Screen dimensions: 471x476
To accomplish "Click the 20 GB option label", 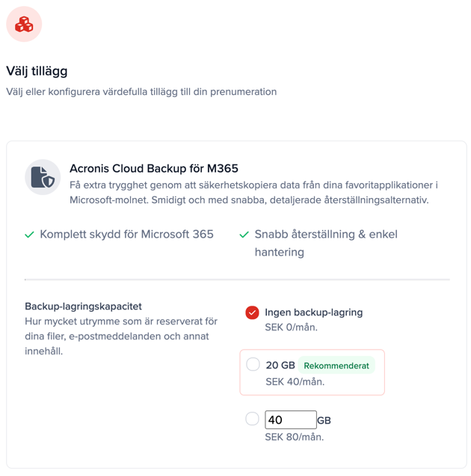I will [280, 365].
